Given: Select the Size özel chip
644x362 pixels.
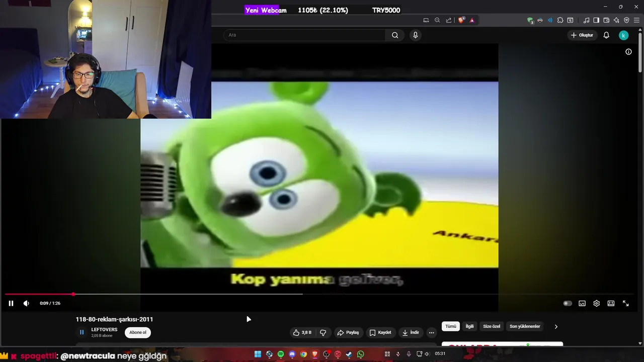Looking at the screenshot, I should [492, 326].
